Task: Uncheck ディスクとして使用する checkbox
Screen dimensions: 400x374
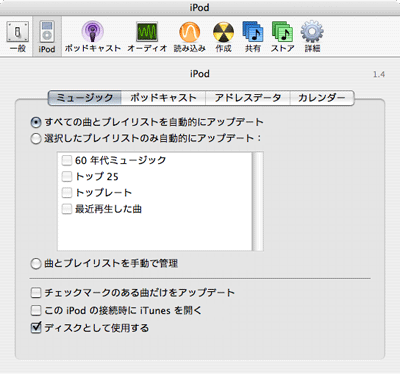Action: (x=36, y=328)
